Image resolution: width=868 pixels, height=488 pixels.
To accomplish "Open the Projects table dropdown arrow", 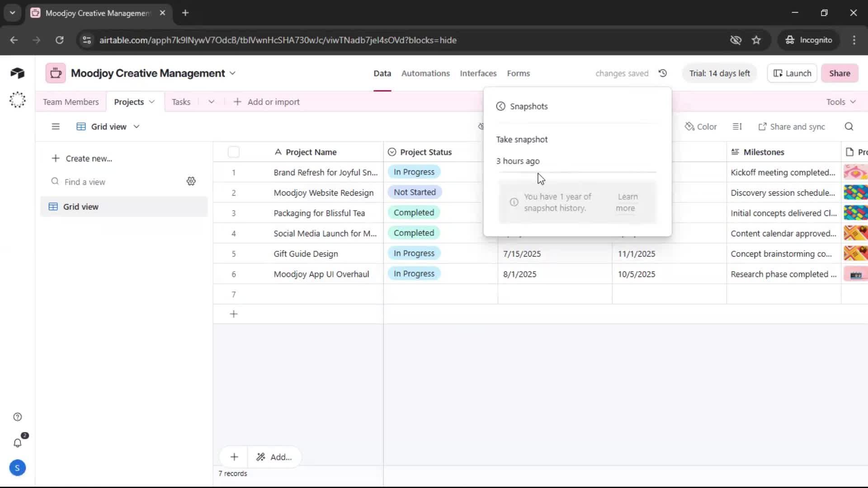I will (152, 102).
